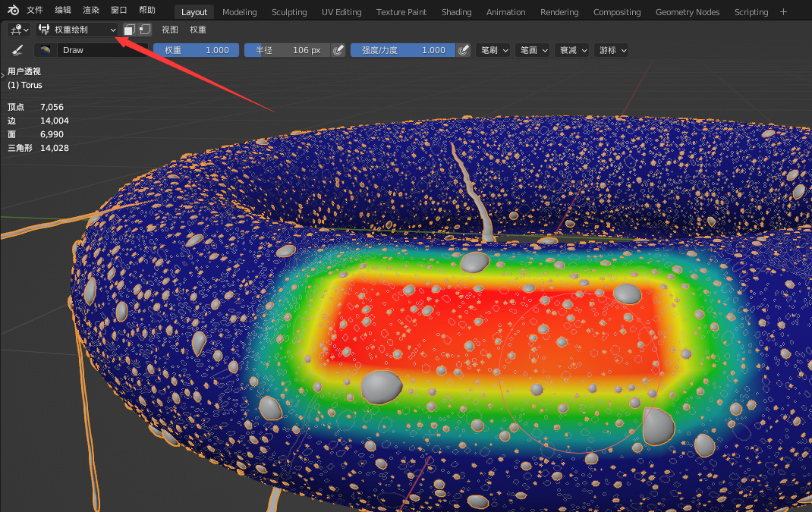Open the 文件 file menu

35,11
